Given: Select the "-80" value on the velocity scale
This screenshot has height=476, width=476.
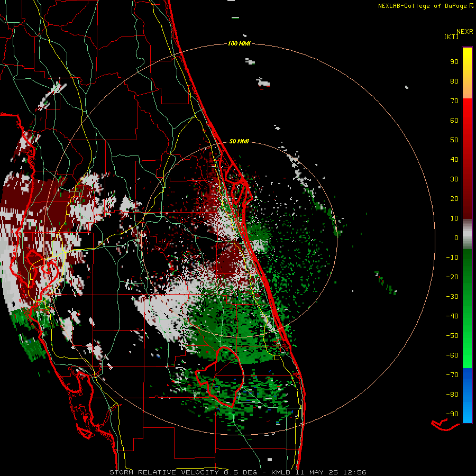Looking at the screenshot, I should tap(452, 395).
